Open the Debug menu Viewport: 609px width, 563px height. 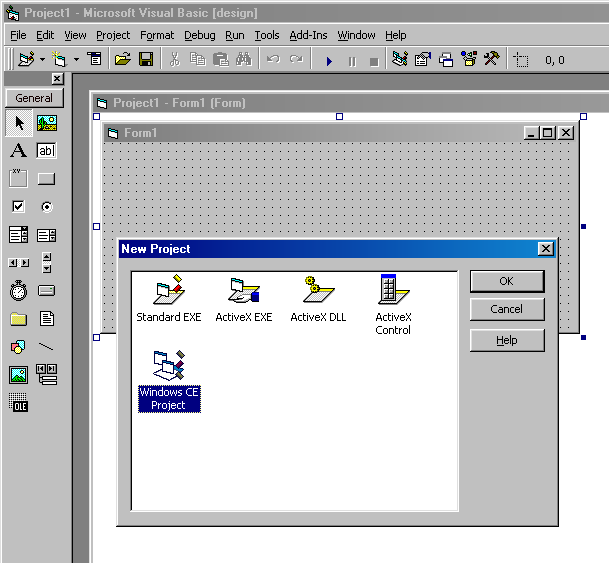point(200,35)
